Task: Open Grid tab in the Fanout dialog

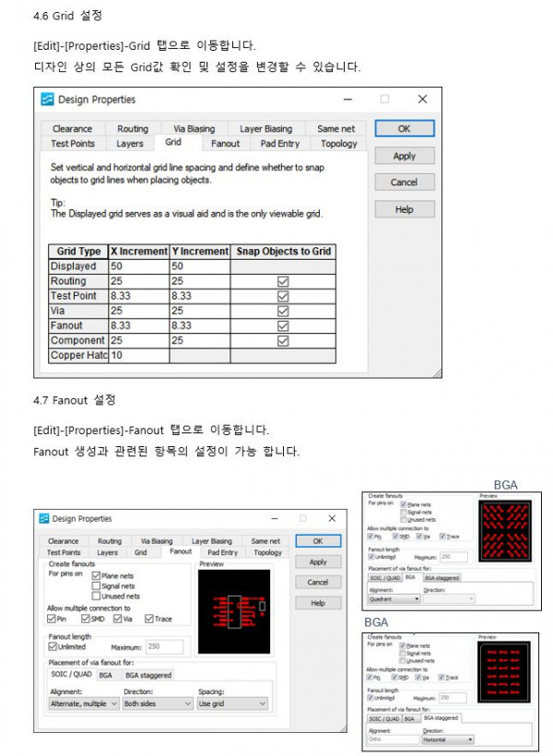Action: tap(141, 552)
